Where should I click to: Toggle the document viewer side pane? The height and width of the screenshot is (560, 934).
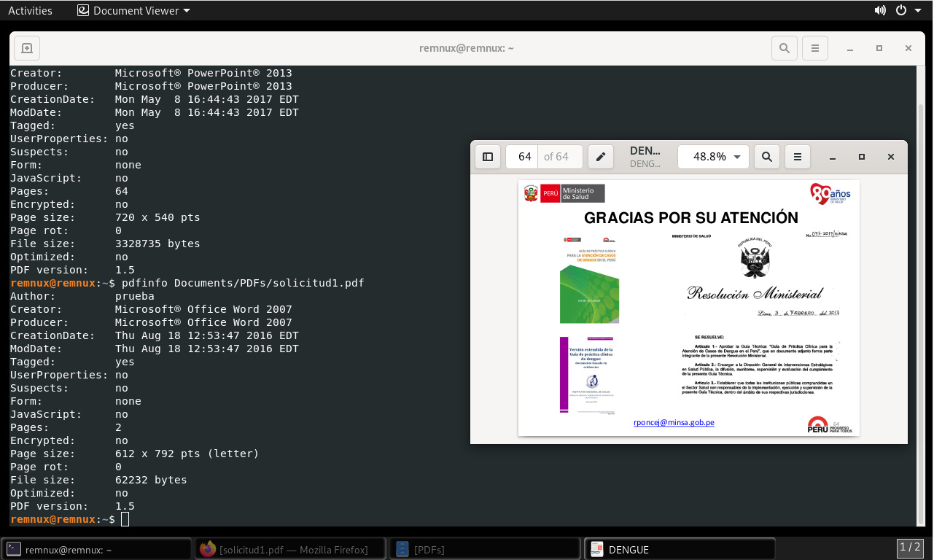[x=488, y=157]
